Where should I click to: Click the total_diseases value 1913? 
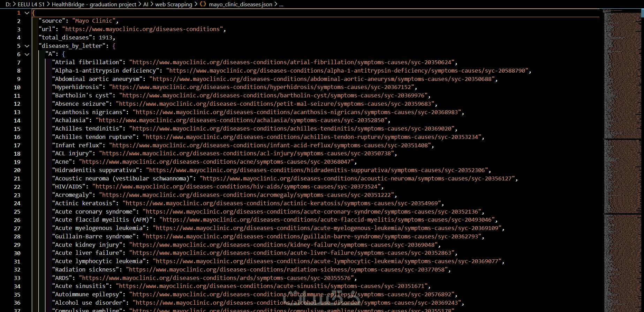click(106, 38)
